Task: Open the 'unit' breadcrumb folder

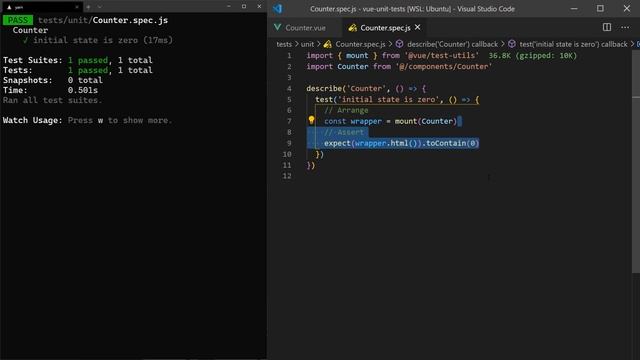Action: coord(307,44)
